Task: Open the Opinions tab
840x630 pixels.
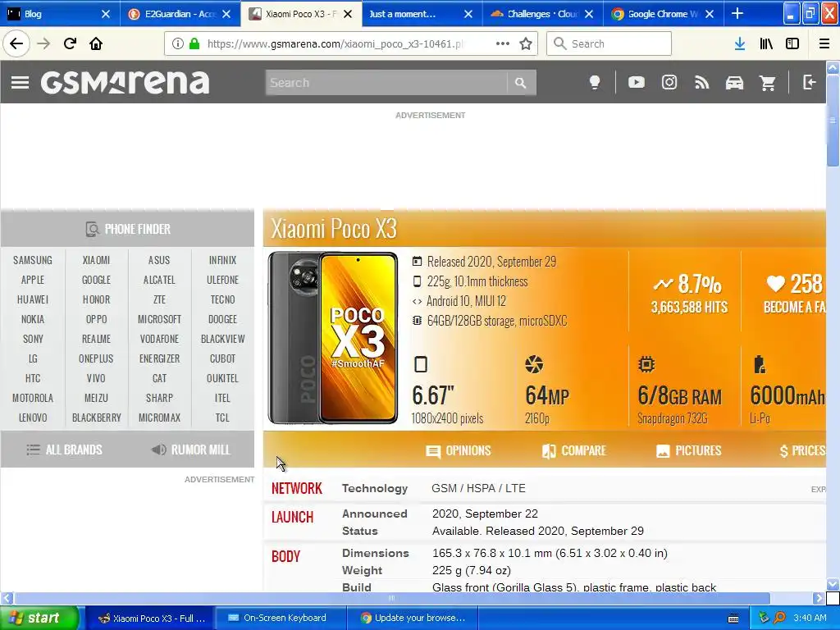Action: point(458,450)
